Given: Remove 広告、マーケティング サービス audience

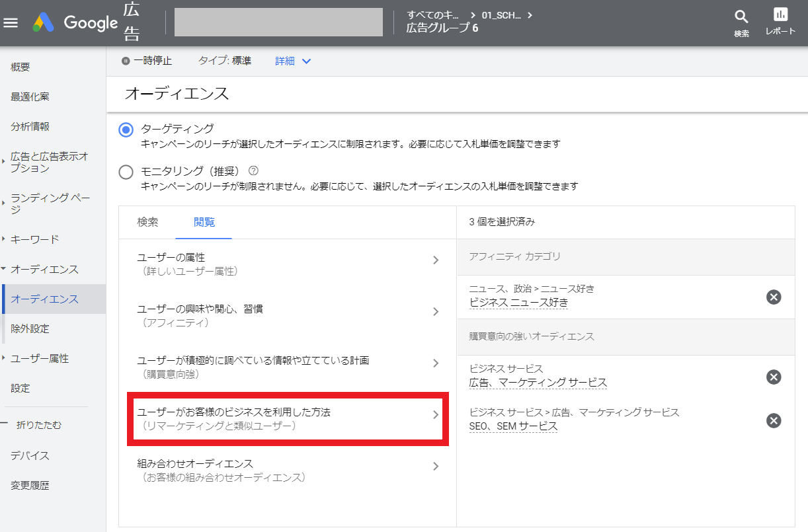Looking at the screenshot, I should point(774,377).
